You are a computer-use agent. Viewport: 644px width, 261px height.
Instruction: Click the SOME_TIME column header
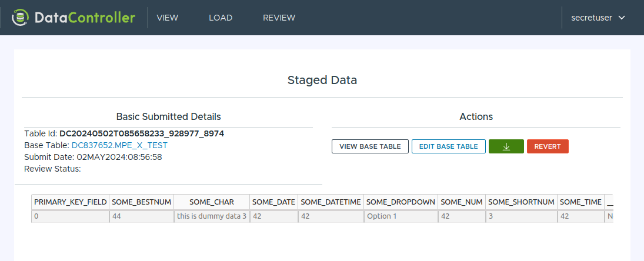(580, 202)
